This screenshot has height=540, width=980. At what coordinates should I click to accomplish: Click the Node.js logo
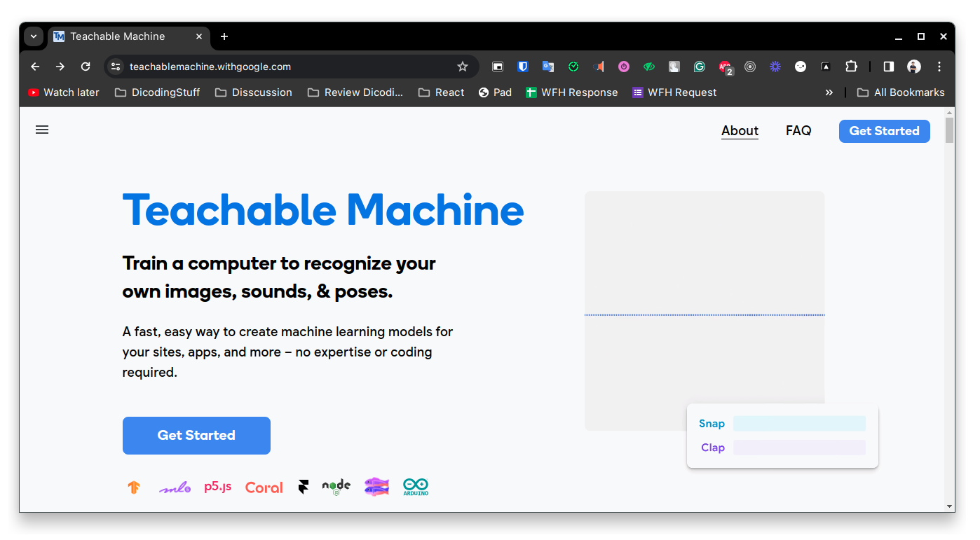coord(336,487)
